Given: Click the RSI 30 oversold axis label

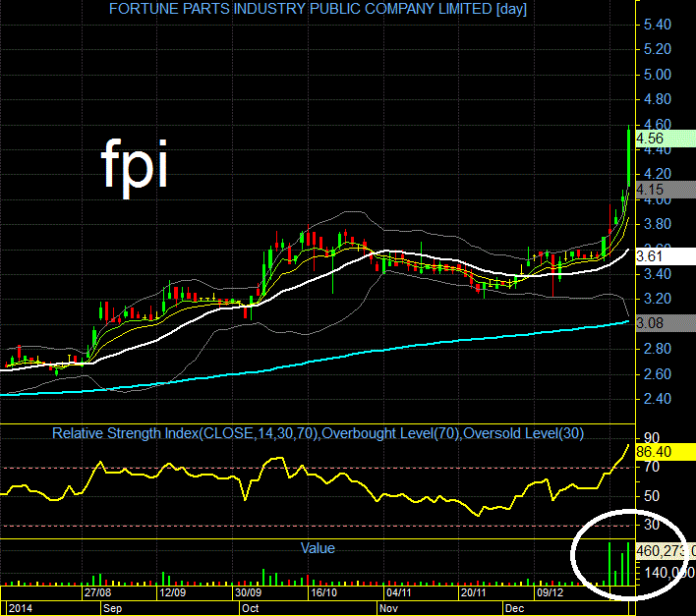Looking at the screenshot, I should 652,525.
